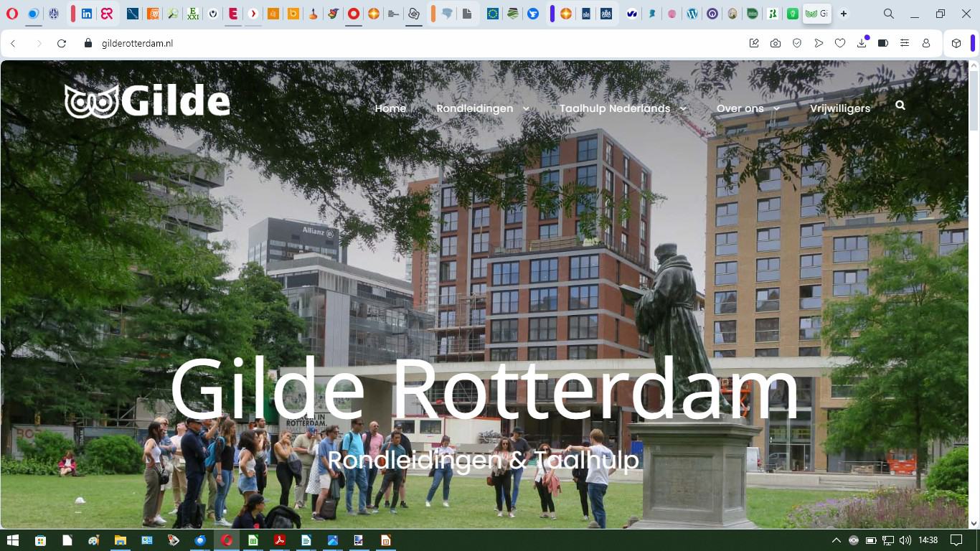The width and height of the screenshot is (980, 551).
Task: Open the Downloads icon with notification dot
Action: (862, 43)
